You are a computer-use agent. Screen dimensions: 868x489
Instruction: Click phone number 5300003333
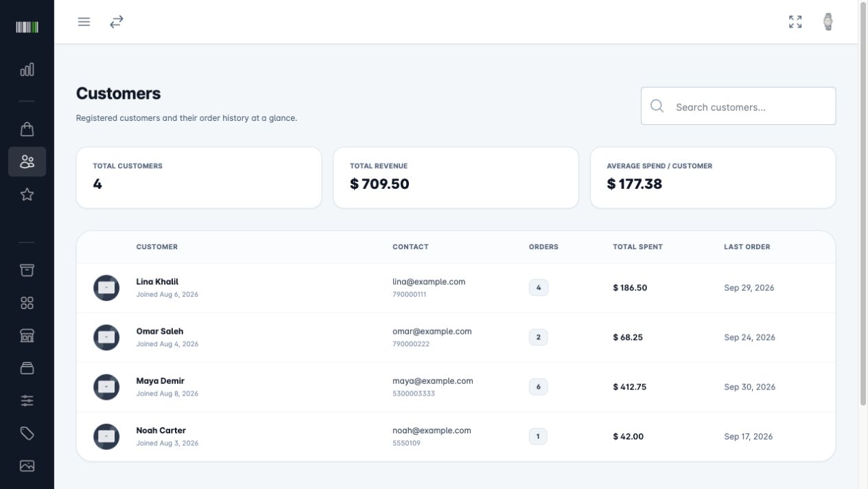pyautogui.click(x=414, y=394)
